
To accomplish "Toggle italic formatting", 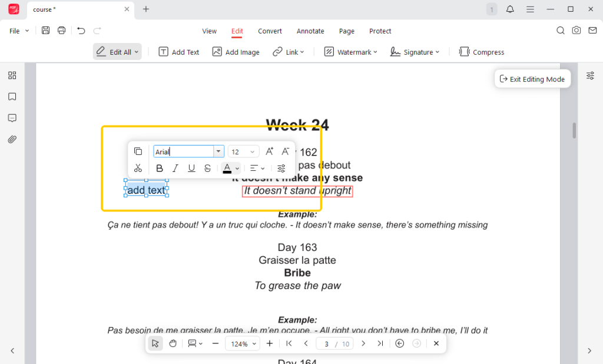I will pos(175,168).
